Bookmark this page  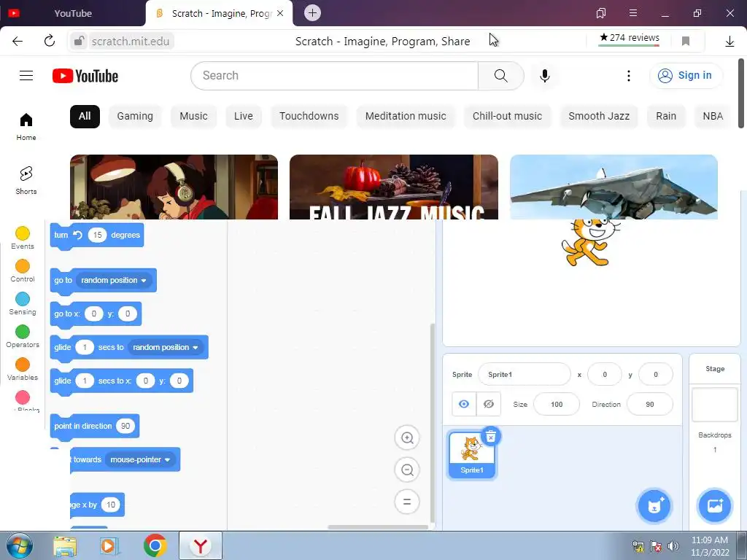(x=686, y=41)
